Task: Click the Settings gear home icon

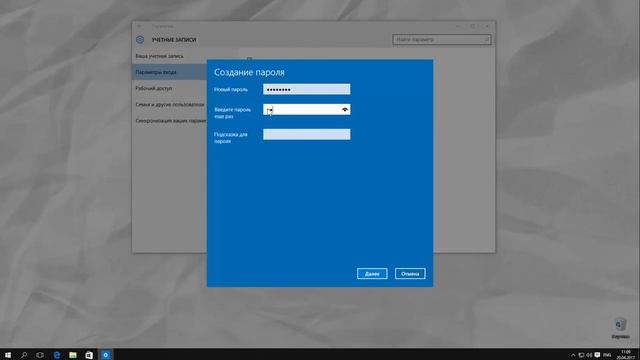Action: click(140, 40)
